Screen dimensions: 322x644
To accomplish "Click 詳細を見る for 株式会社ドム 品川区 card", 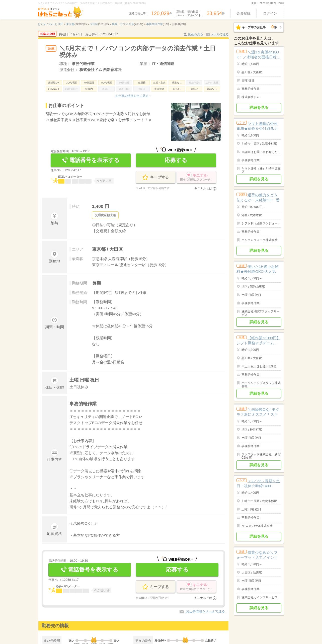I will [x=259, y=108].
